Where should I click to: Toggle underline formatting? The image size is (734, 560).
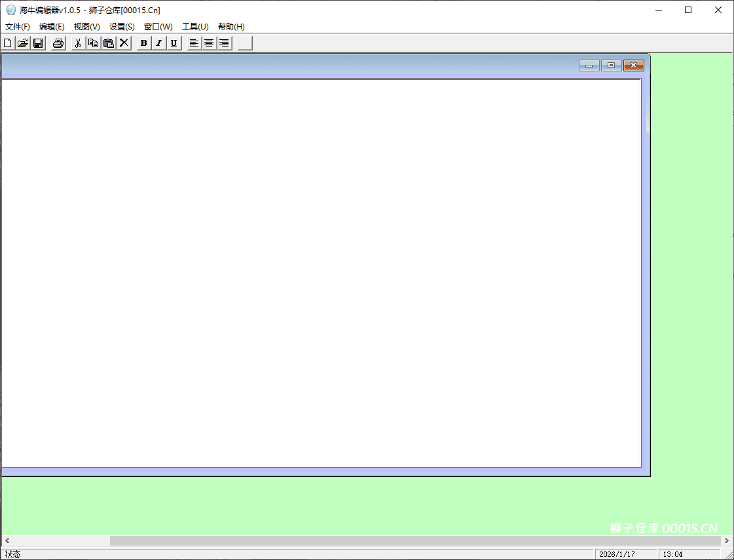coord(174,43)
